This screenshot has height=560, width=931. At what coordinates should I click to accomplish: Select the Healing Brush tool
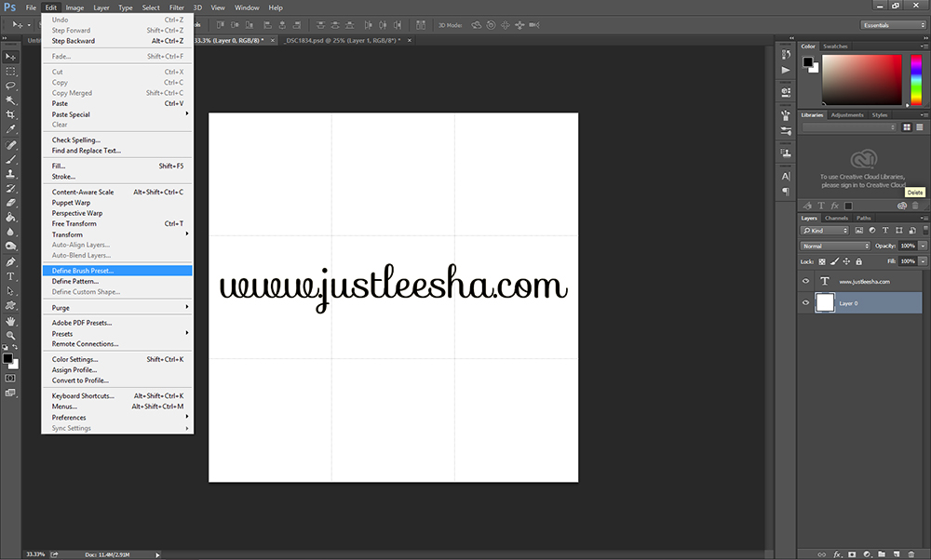click(x=10, y=145)
